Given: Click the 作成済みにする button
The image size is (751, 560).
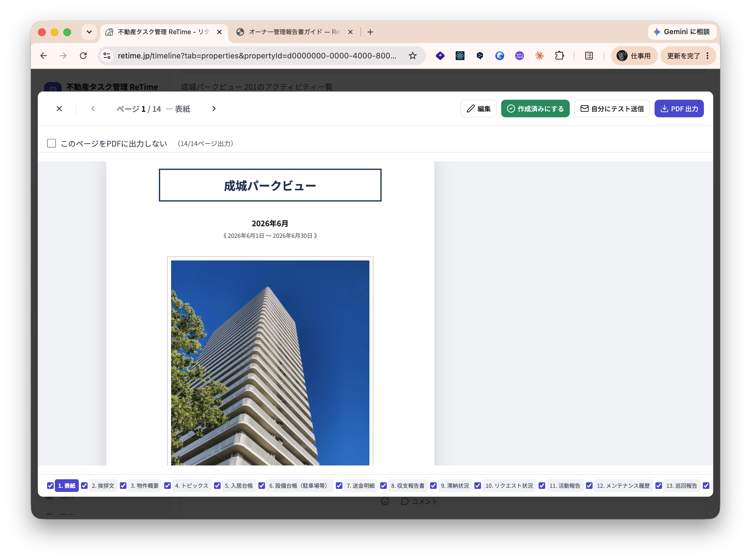Looking at the screenshot, I should pos(535,109).
